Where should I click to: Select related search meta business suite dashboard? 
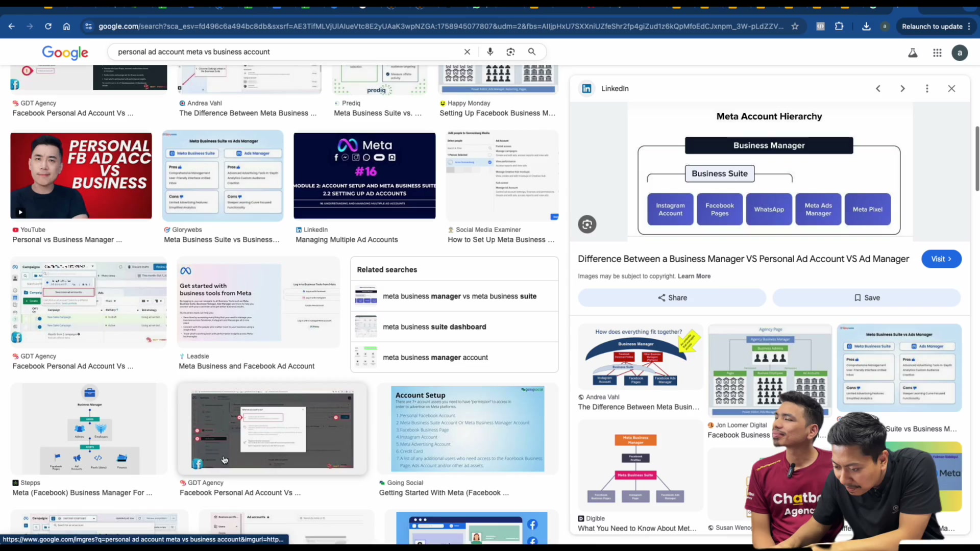454,327
